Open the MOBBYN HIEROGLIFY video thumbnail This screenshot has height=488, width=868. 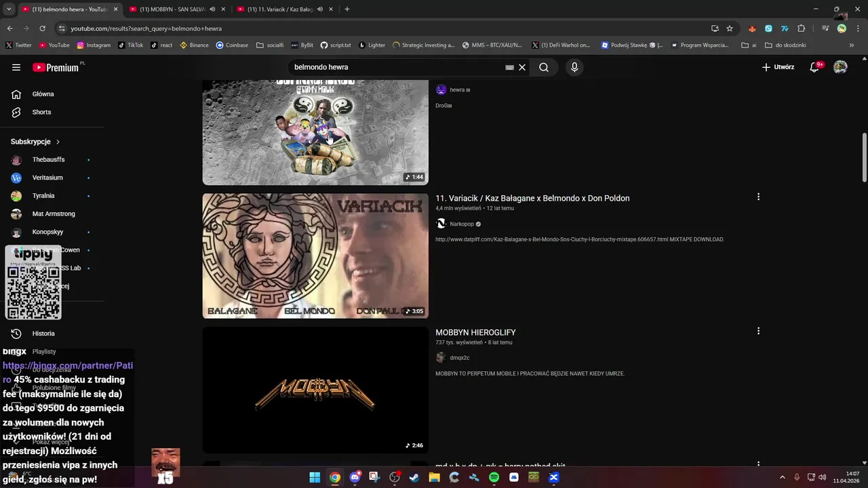click(315, 390)
